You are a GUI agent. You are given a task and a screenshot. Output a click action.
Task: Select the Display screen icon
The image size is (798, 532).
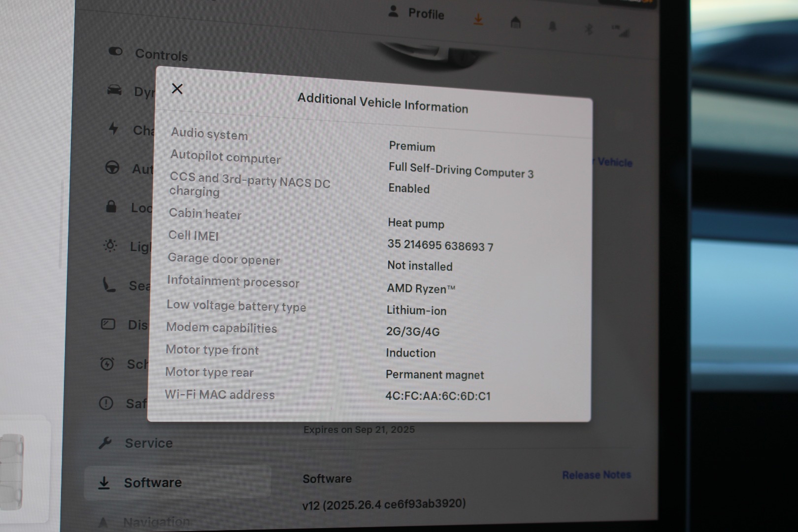[108, 324]
